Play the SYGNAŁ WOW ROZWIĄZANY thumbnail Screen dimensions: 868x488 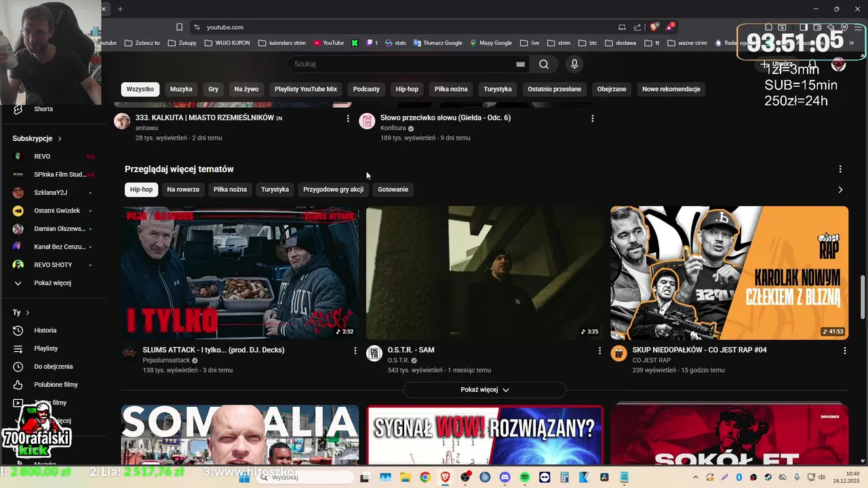485,434
